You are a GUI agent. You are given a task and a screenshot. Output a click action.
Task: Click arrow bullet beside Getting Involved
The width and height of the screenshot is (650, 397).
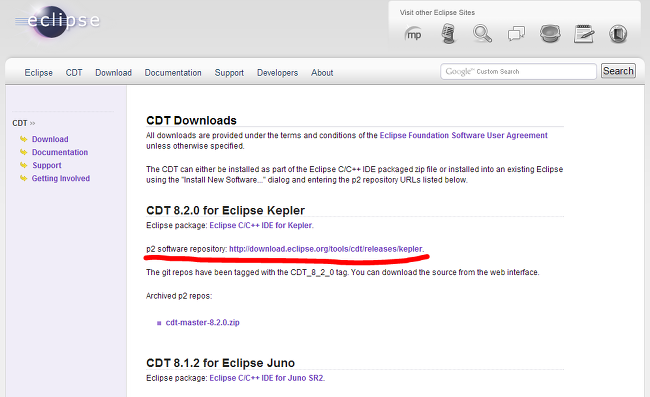point(24,178)
